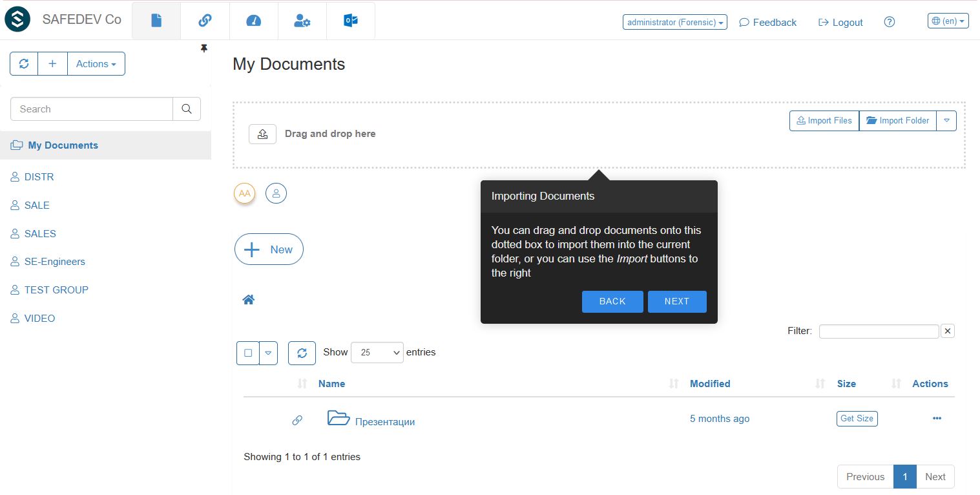
Task: Open the Презентации folder link
Action: [385, 422]
